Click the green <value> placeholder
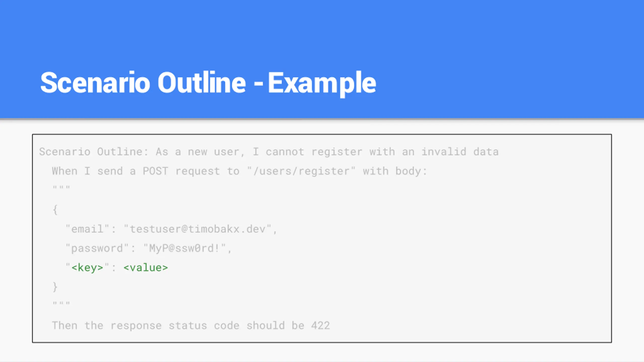The image size is (644, 362). click(x=146, y=268)
